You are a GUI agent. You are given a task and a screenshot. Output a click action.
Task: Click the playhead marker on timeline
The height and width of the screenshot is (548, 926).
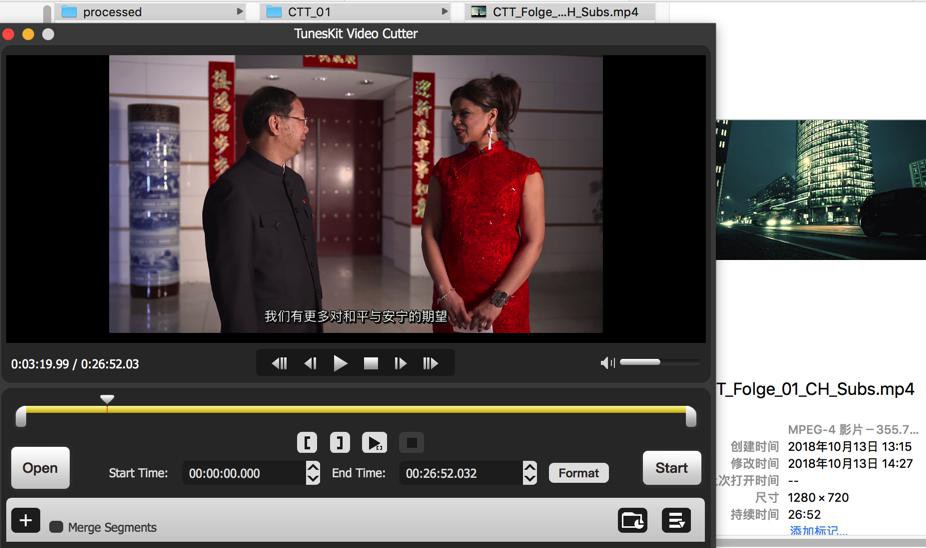pos(107,400)
